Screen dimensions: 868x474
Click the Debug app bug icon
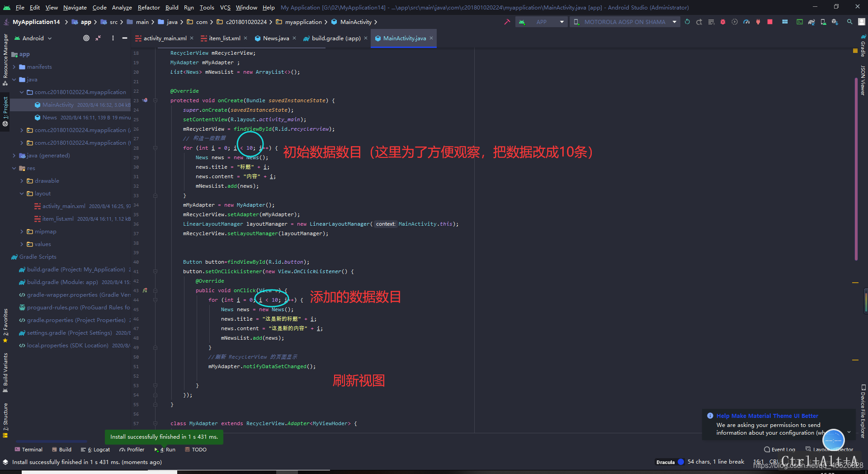coord(722,22)
